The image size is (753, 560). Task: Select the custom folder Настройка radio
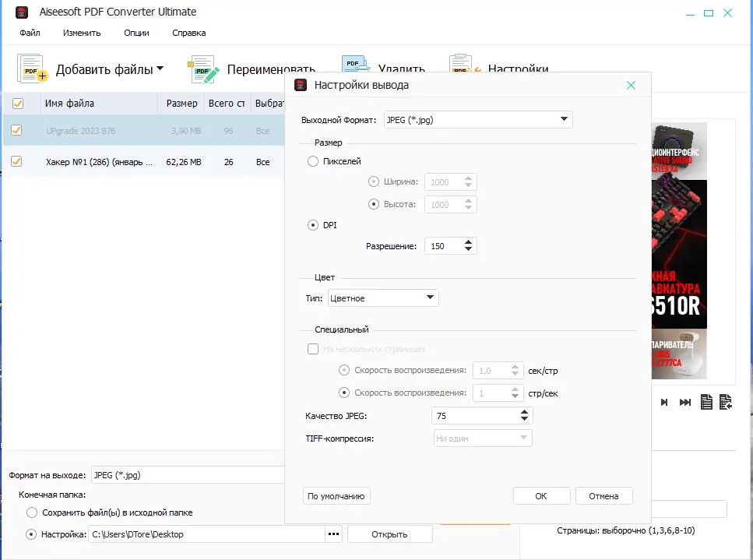click(31, 534)
